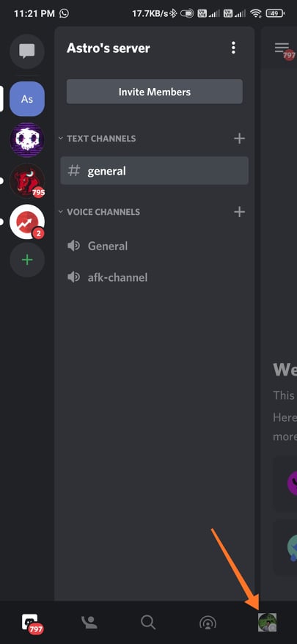Tap the Bluetooth icon in the status bar
Image resolution: width=297 pixels, height=644 pixels.
tap(173, 13)
